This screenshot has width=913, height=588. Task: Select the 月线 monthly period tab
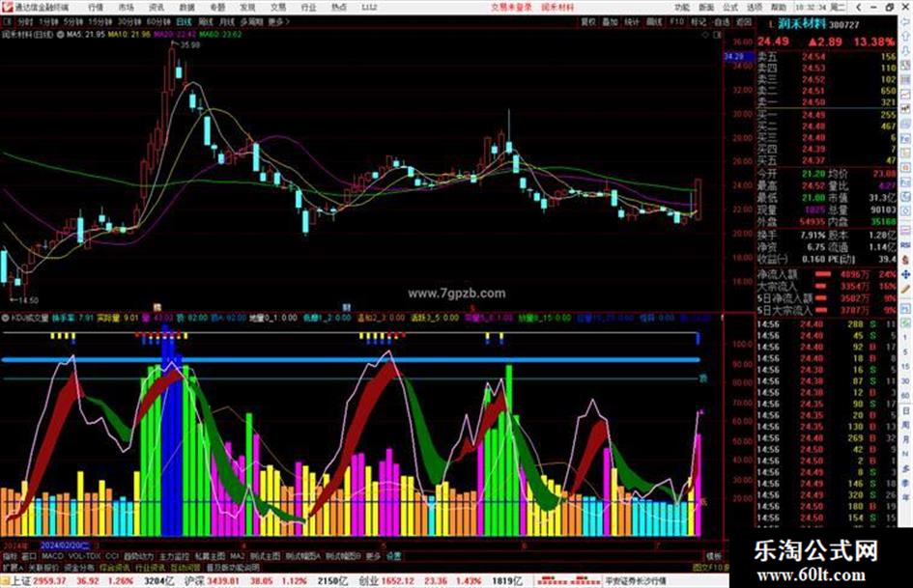pos(226,21)
